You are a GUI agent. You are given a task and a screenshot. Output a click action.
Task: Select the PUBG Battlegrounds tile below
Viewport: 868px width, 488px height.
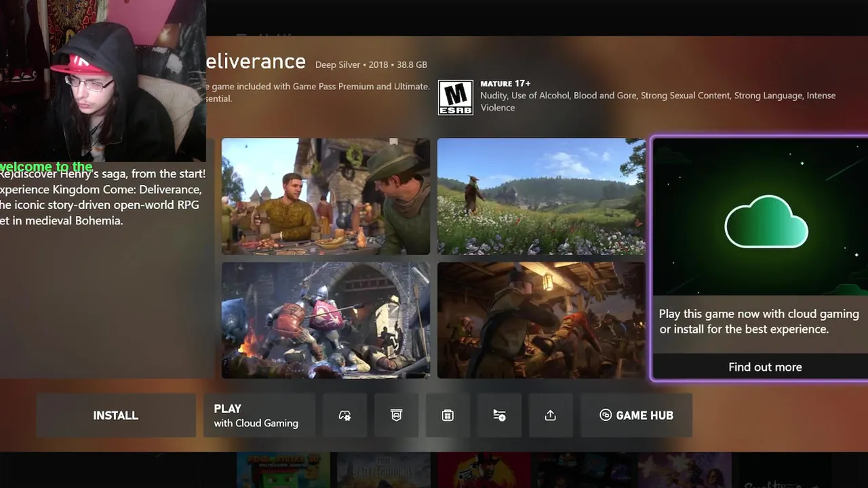(x=383, y=470)
